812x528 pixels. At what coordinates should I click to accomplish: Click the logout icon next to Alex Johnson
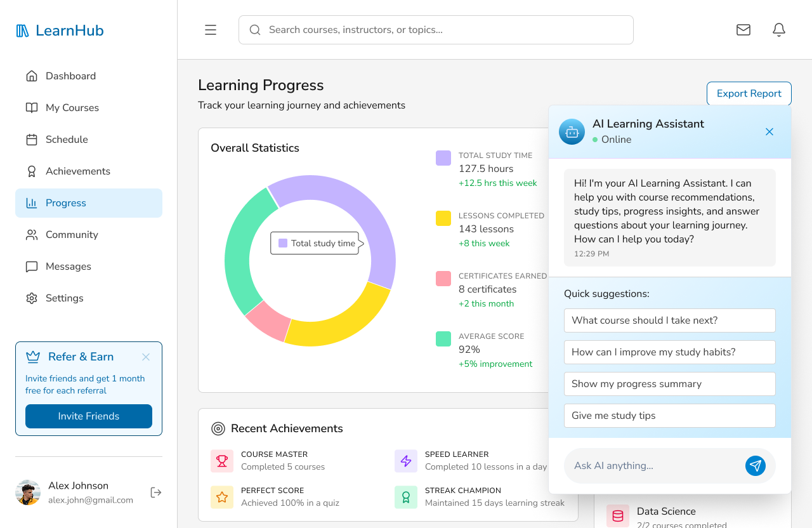155,492
